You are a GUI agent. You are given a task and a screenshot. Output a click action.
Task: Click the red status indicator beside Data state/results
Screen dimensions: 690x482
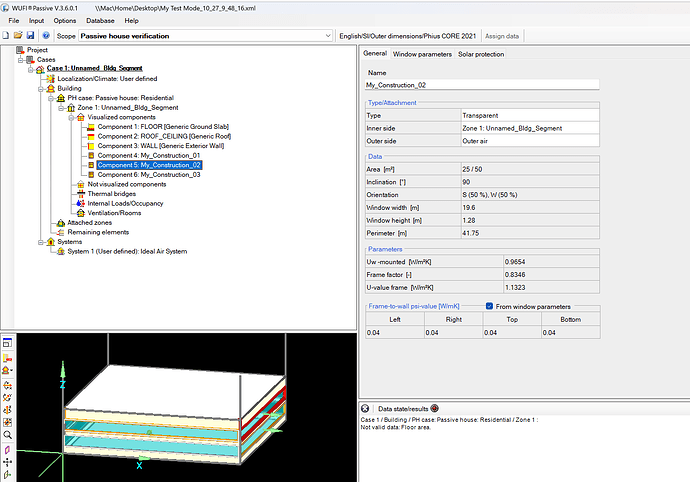pos(434,408)
